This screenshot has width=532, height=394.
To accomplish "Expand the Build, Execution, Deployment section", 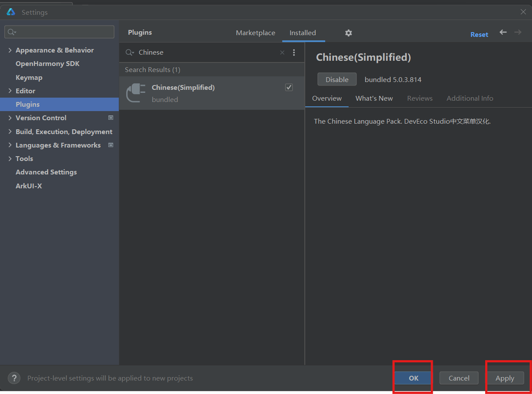I will 10,131.
